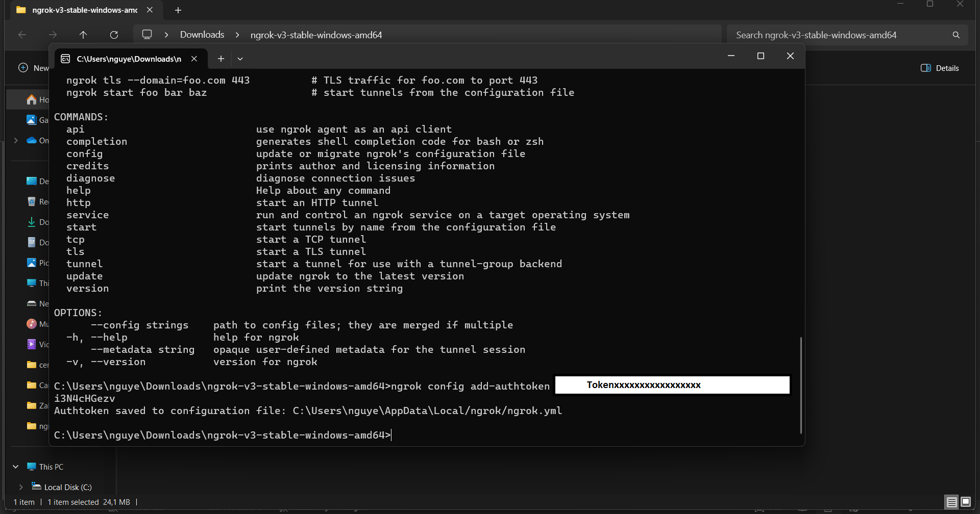Toggle the Details pane

click(940, 68)
